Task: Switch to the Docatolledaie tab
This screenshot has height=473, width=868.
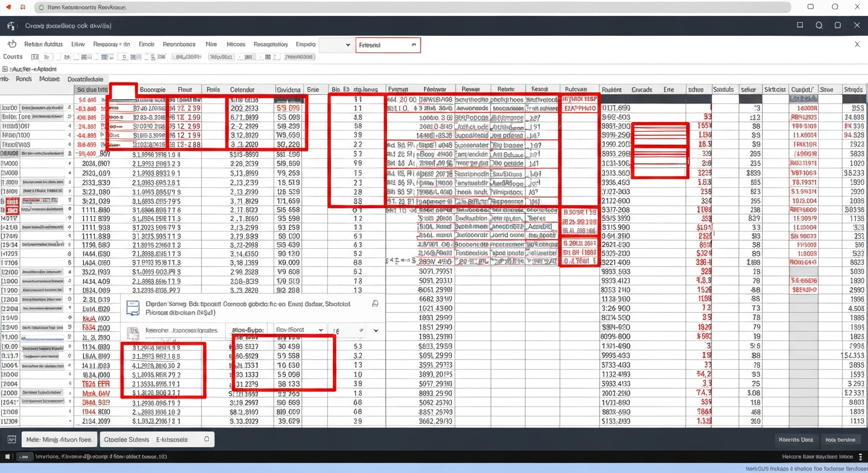Action: pyautogui.click(x=85, y=79)
